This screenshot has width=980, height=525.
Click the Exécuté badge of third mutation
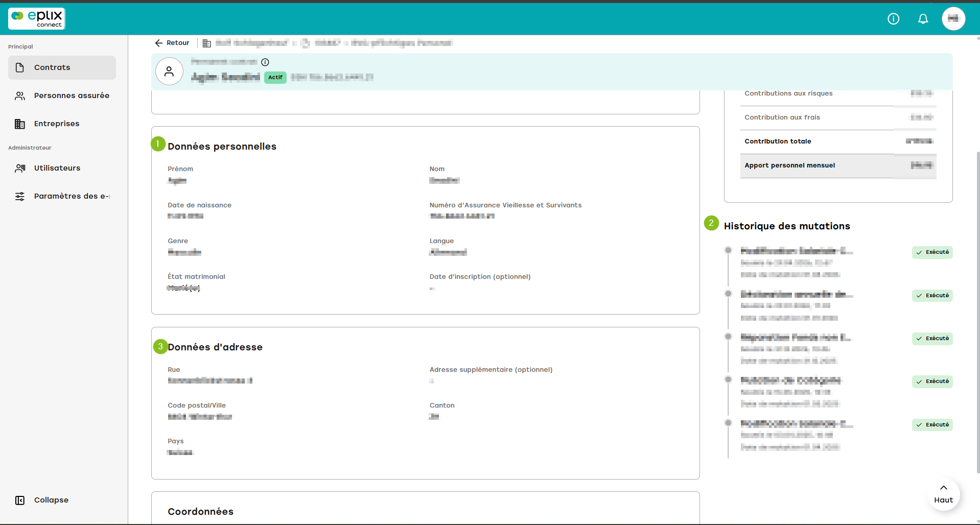pos(932,339)
